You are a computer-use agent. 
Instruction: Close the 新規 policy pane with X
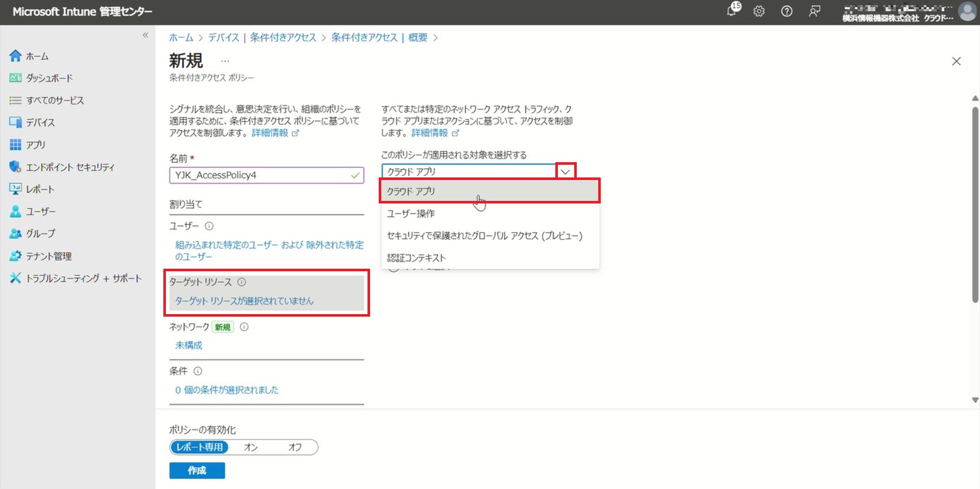coord(956,61)
